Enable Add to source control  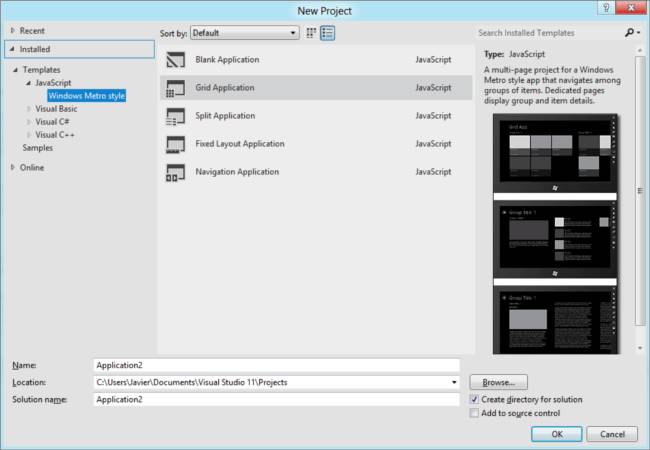point(475,413)
